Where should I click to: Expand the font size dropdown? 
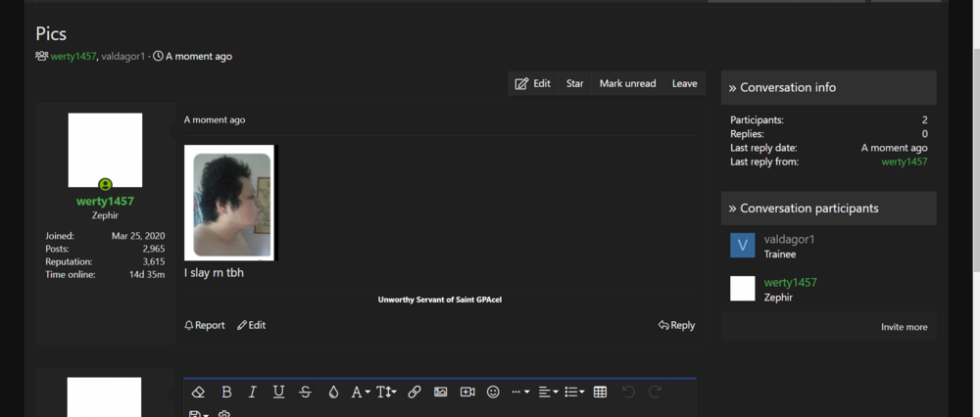point(387,392)
